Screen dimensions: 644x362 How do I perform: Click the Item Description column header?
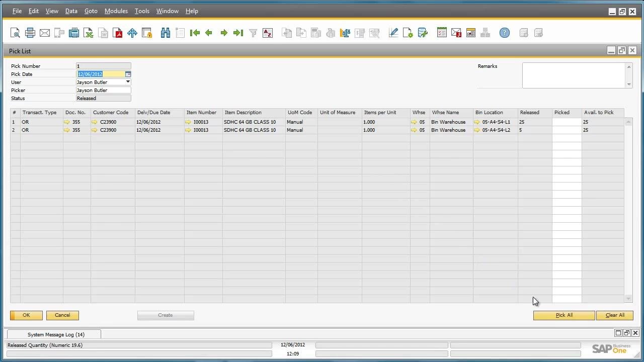click(254, 113)
